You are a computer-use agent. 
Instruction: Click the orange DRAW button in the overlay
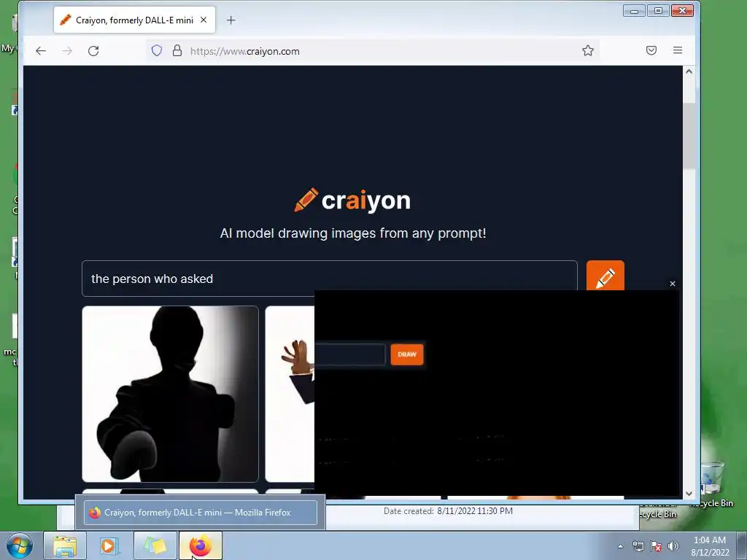click(x=407, y=354)
